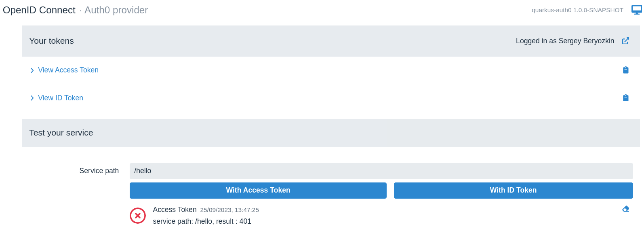Open the View ID Token link

coord(61,98)
